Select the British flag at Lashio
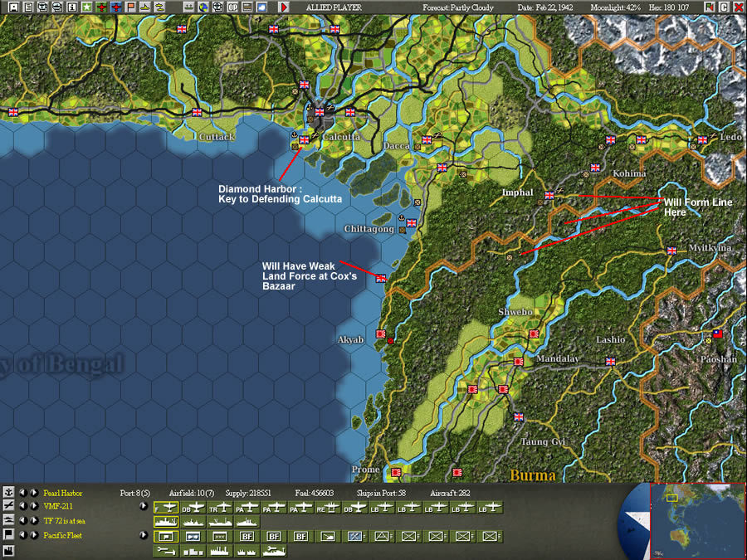The width and height of the screenshot is (747, 560). (610, 362)
